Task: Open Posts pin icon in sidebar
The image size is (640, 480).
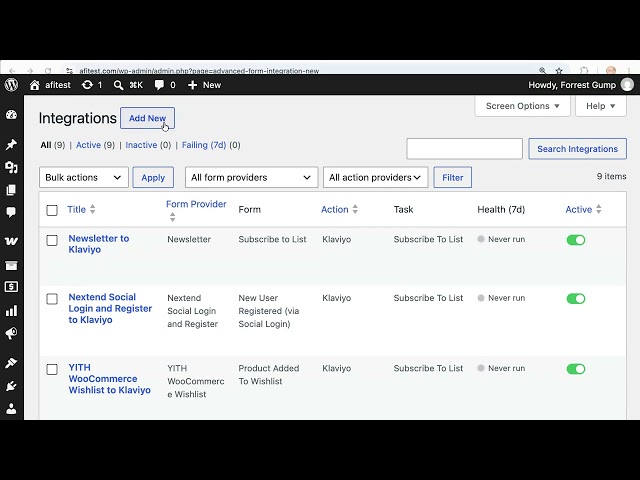Action: pyautogui.click(x=11, y=144)
